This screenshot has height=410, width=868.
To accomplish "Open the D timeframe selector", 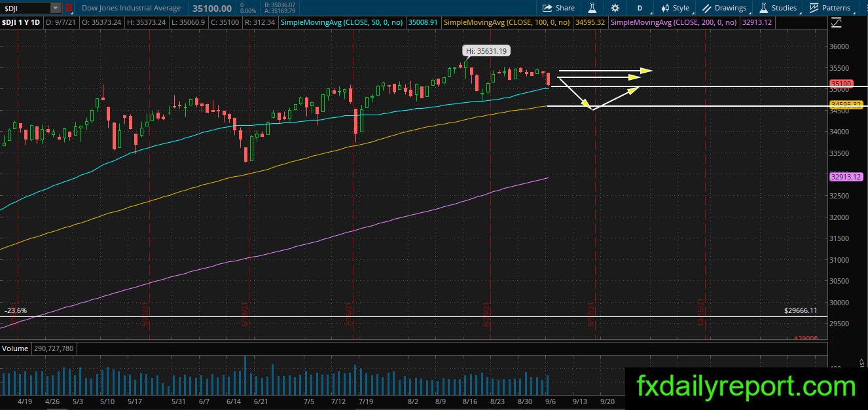I will 640,8.
